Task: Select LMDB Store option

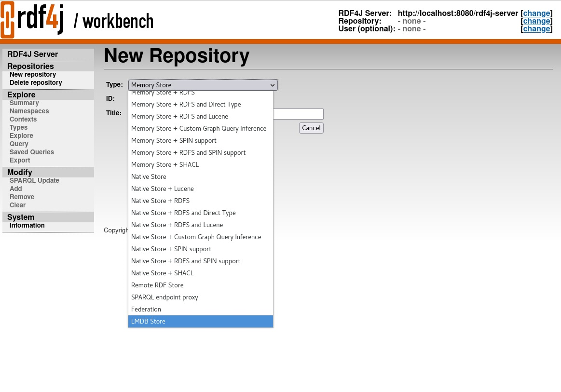Action: click(x=200, y=321)
